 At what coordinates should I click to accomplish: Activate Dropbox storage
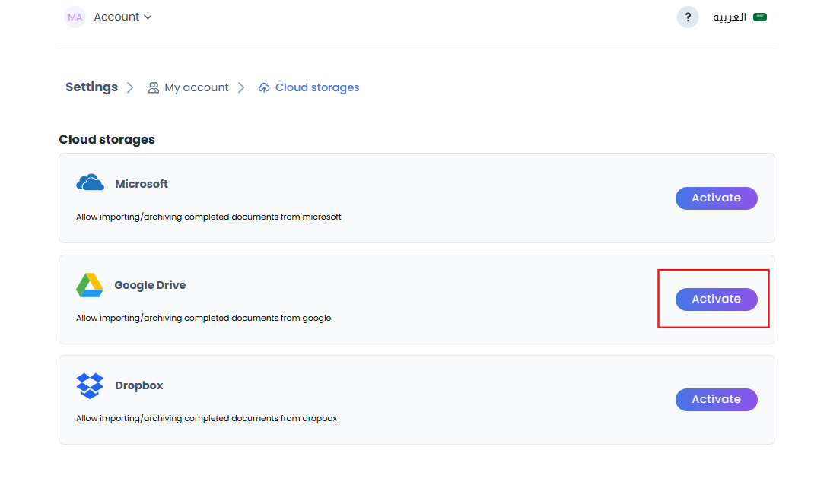(x=716, y=400)
